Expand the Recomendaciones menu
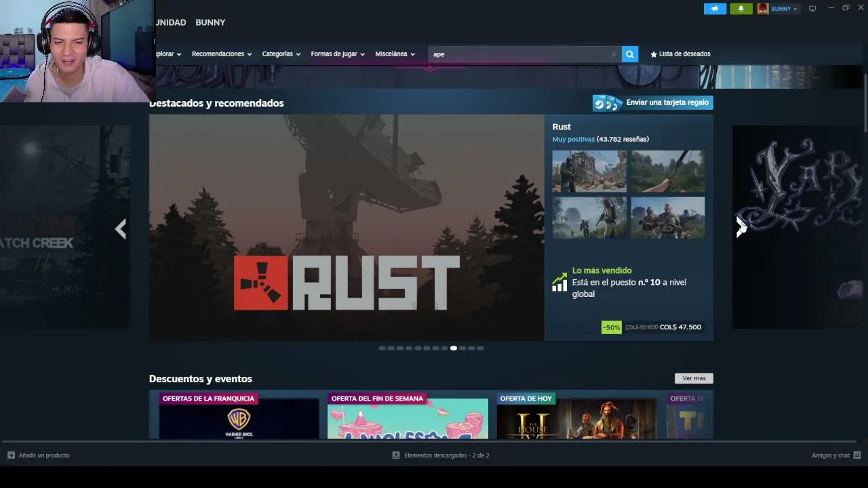The height and width of the screenshot is (488, 868). point(222,54)
